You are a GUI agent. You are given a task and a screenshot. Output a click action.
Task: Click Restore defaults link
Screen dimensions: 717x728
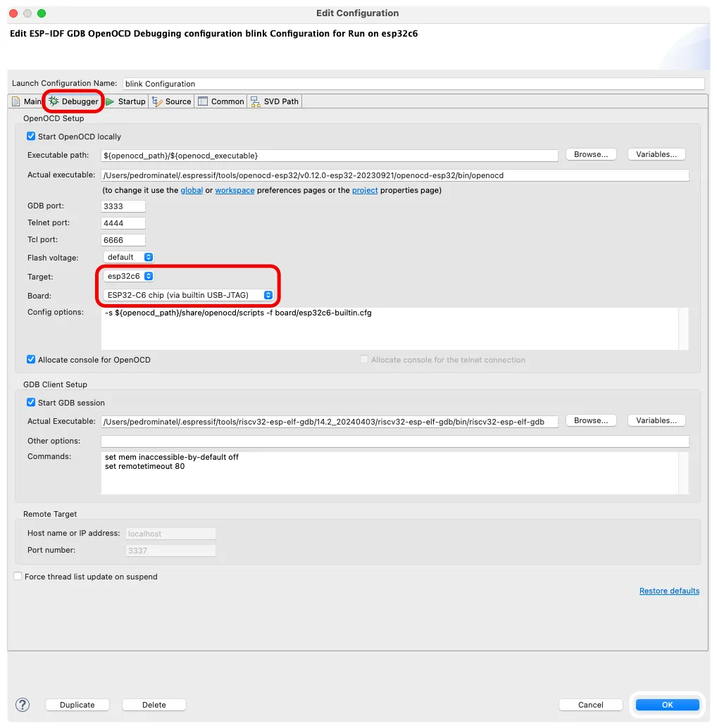[669, 591]
